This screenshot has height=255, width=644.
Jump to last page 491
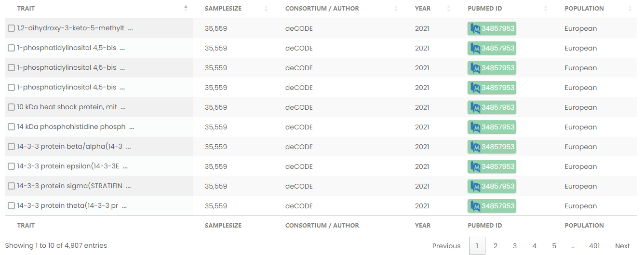(594, 246)
